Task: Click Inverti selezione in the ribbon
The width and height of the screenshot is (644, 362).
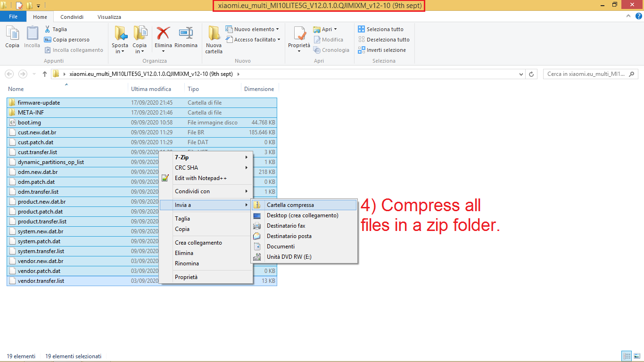Action: 382,50
